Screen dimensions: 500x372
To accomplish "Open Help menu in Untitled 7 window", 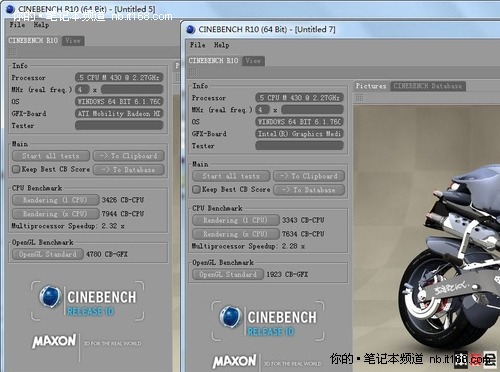I will point(221,45).
